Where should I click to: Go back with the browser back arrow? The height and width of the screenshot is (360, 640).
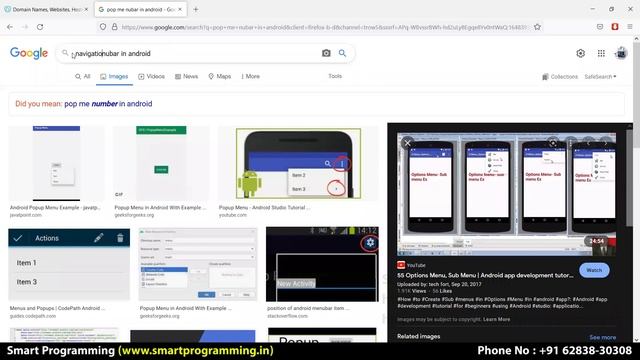coord(10,27)
